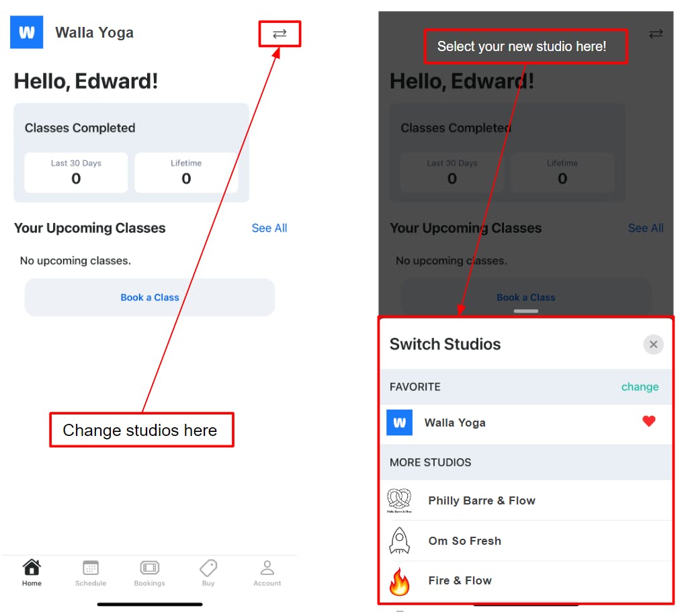Tap the switch studios arrows icon
The image size is (680, 616).
280,34
